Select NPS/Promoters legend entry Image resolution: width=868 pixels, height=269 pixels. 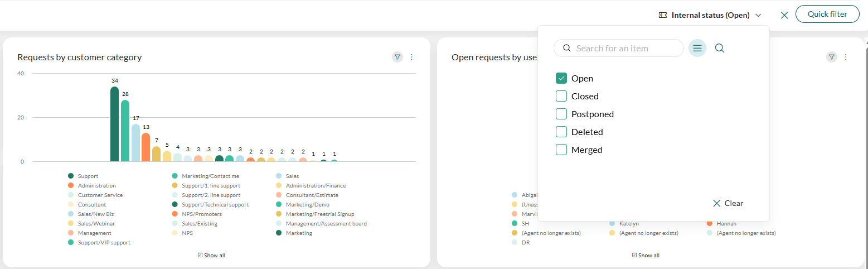197,214
